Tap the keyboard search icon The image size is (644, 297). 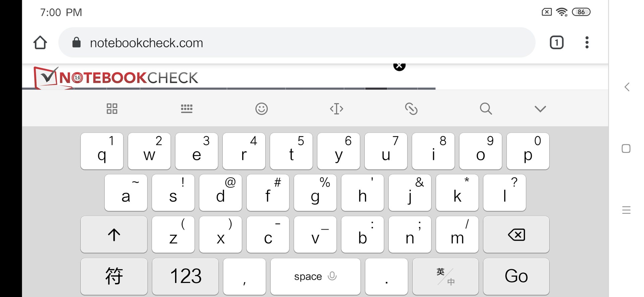point(486,109)
